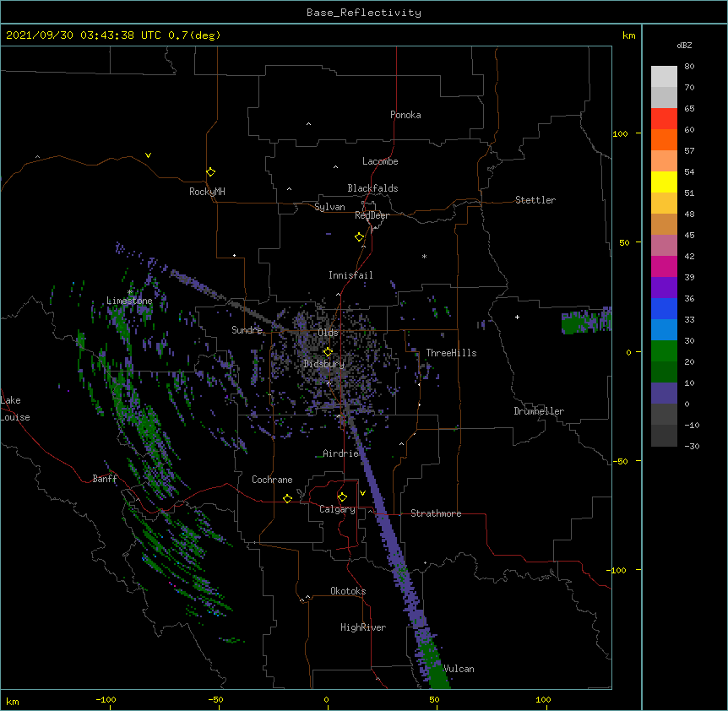Click the ThreeHills label
This screenshot has width=728, height=711.
(x=451, y=353)
